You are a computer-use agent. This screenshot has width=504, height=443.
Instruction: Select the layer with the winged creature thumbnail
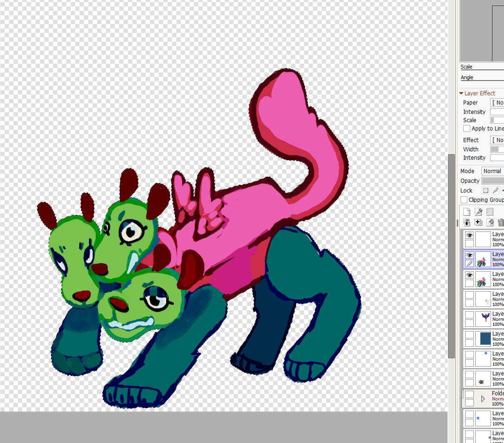pos(485,318)
